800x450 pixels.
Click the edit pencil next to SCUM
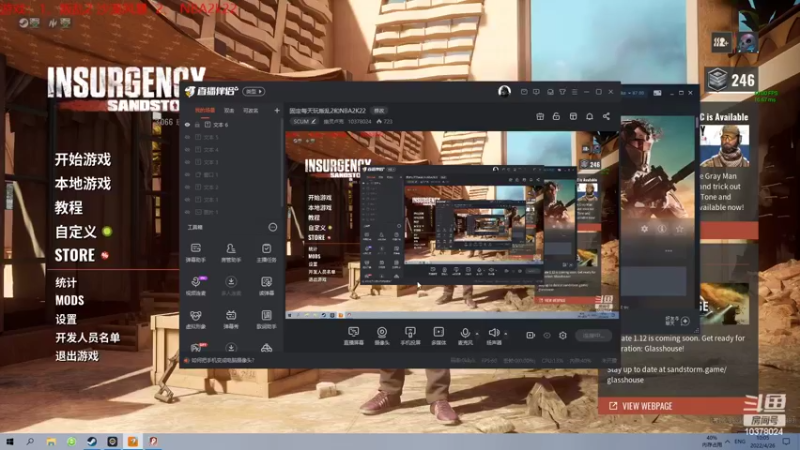tap(314, 121)
